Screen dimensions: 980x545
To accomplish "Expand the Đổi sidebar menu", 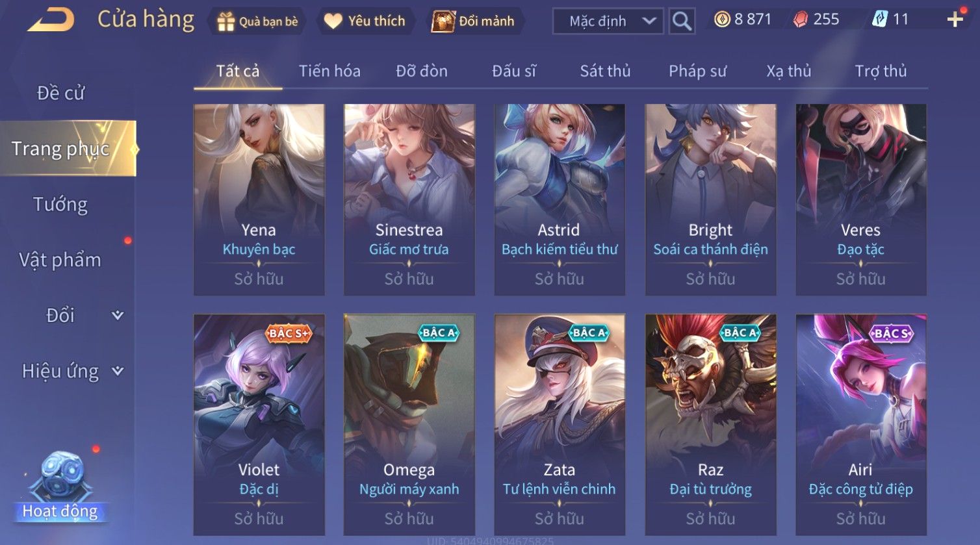I will click(x=118, y=315).
